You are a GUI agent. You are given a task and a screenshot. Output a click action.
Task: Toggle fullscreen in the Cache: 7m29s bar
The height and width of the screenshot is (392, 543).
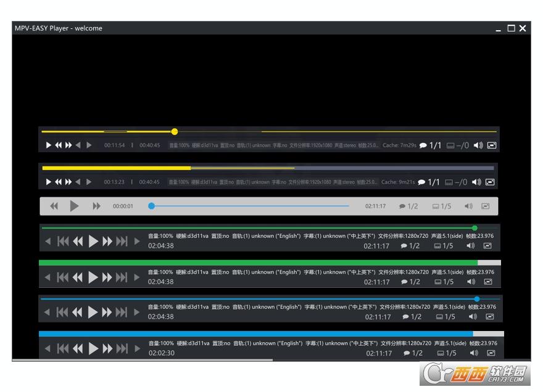[492, 145]
